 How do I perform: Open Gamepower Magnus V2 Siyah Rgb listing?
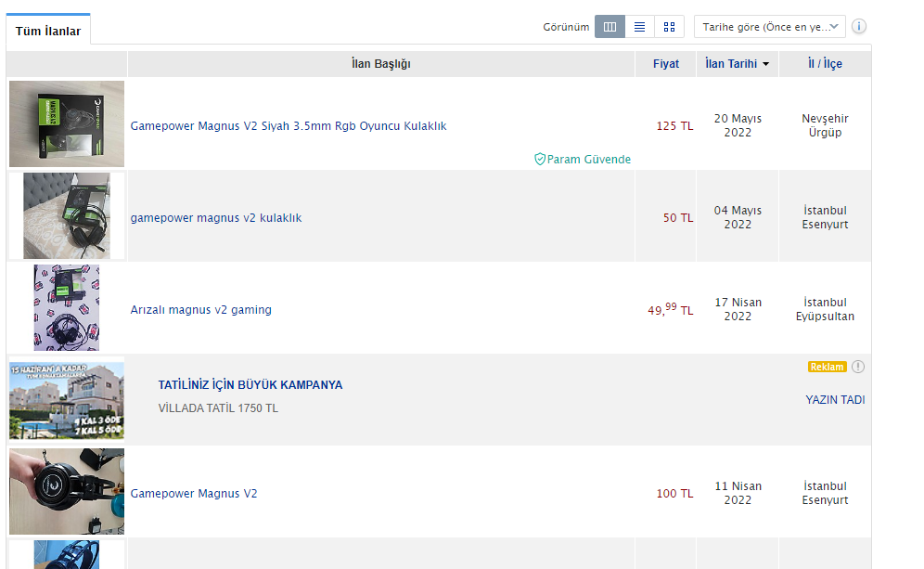288,125
